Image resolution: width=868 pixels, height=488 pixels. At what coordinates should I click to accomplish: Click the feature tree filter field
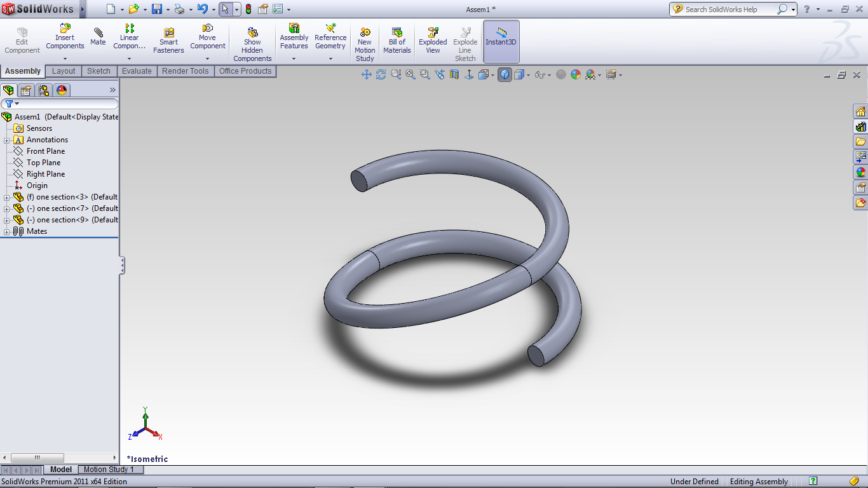60,104
